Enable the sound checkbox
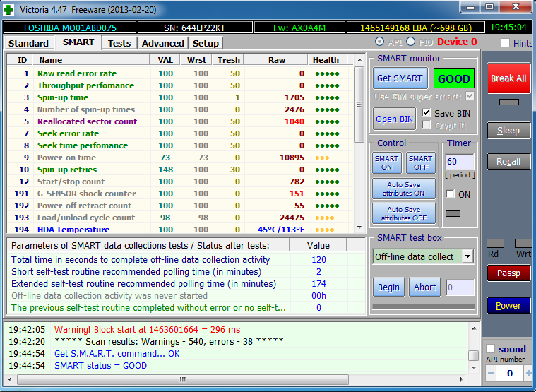The height and width of the screenshot is (392, 536). 491,349
